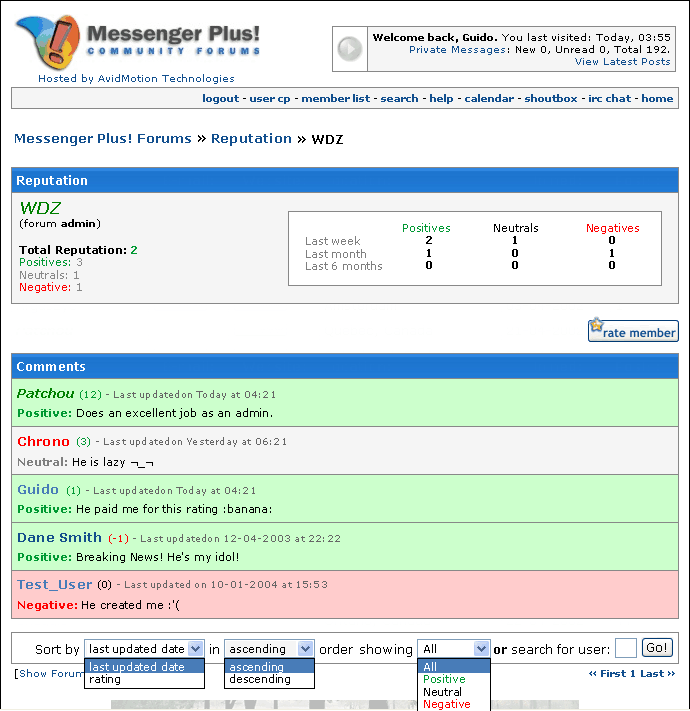
Task: Pick 'Negative' from the showing list
Action: click(446, 704)
